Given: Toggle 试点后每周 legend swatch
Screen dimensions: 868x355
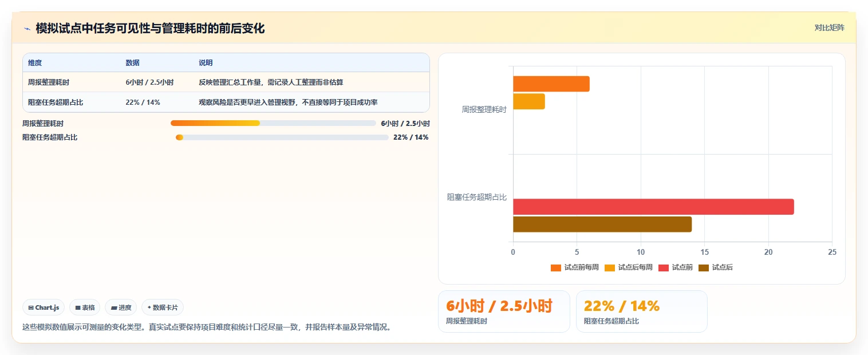Looking at the screenshot, I should tap(610, 268).
